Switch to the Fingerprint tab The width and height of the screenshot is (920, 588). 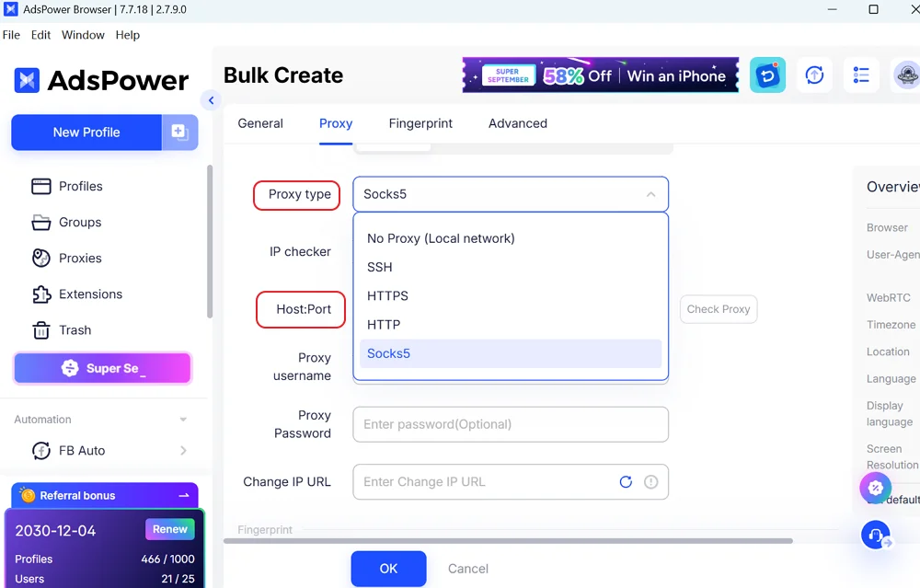click(x=420, y=123)
